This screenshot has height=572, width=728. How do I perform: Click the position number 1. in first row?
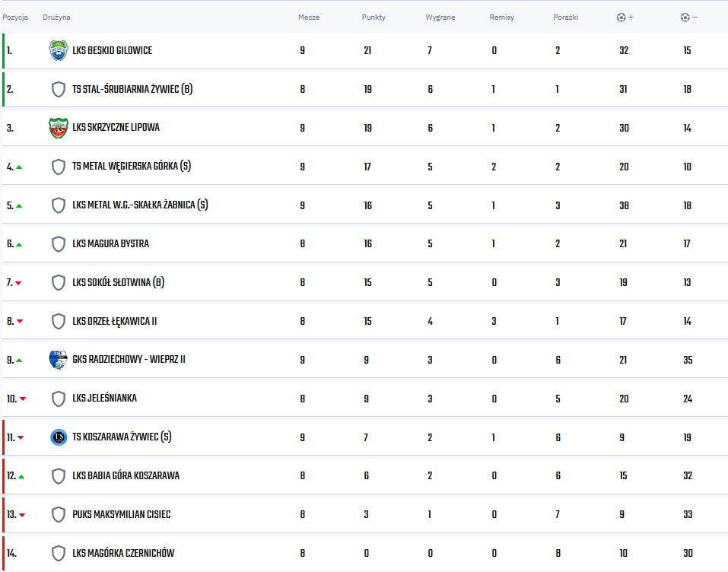tap(9, 51)
